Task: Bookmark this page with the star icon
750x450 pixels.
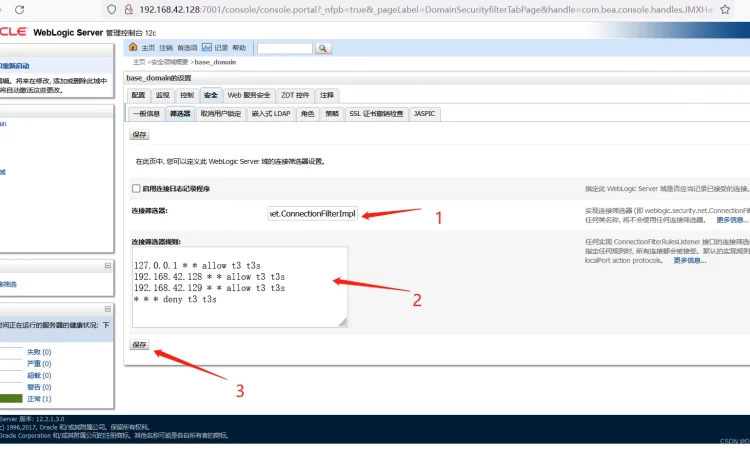Action: 725,10
